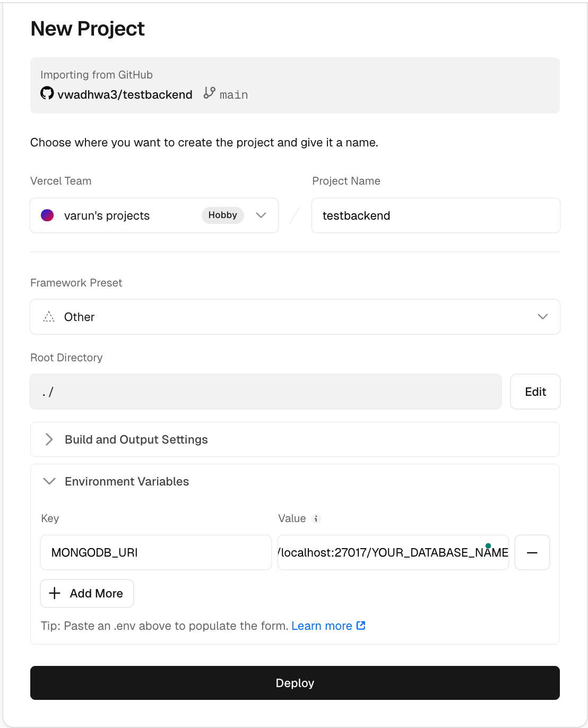The width and height of the screenshot is (588, 728).
Task: Open the Learn more link
Action: click(x=322, y=626)
